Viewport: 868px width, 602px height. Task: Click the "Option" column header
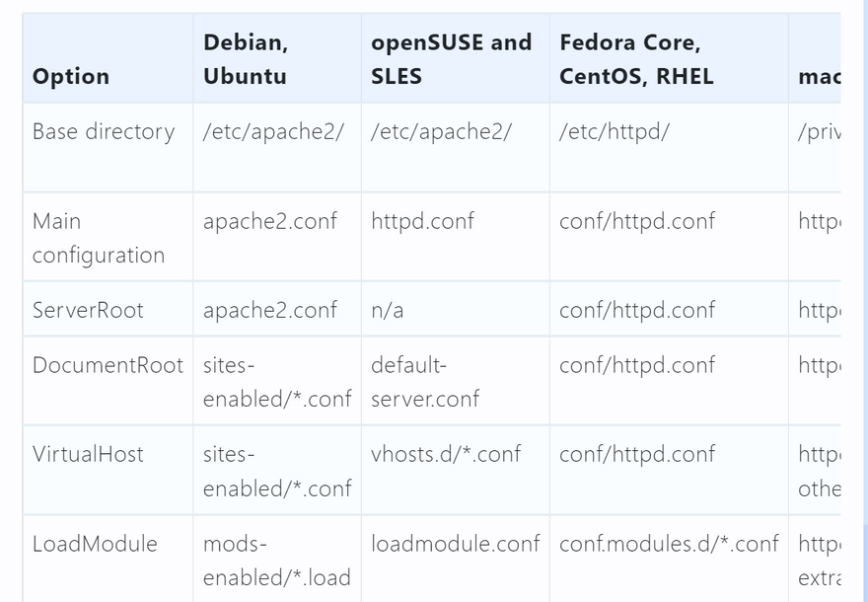71,76
